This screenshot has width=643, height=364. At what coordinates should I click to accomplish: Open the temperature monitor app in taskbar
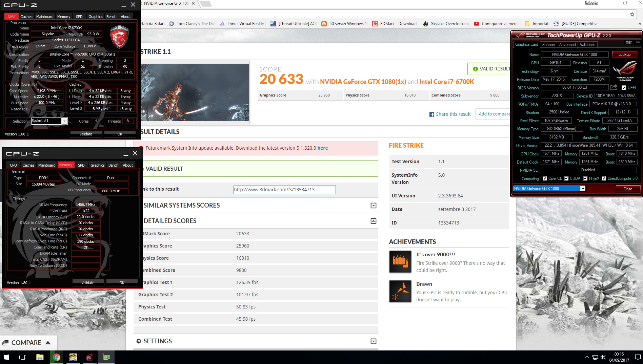tap(73, 357)
